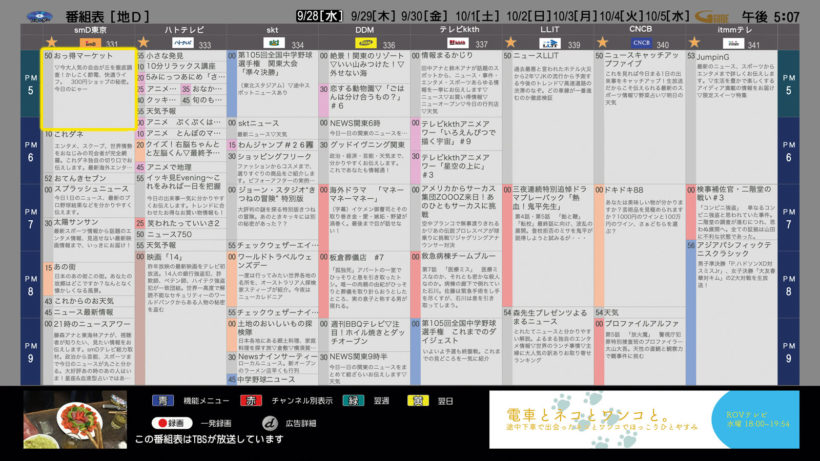Click the 番組表 [地D] title
The height and width of the screenshot is (461, 820).
click(x=108, y=17)
